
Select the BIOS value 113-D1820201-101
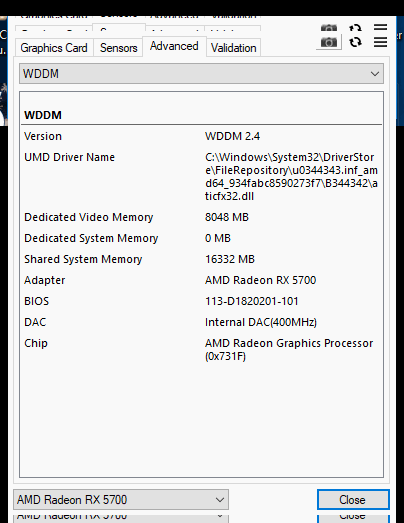(252, 301)
